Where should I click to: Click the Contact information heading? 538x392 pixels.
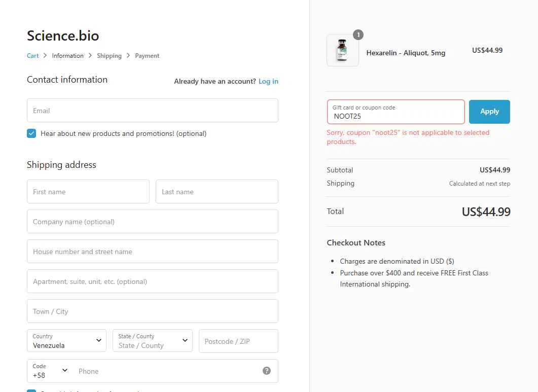coord(67,80)
